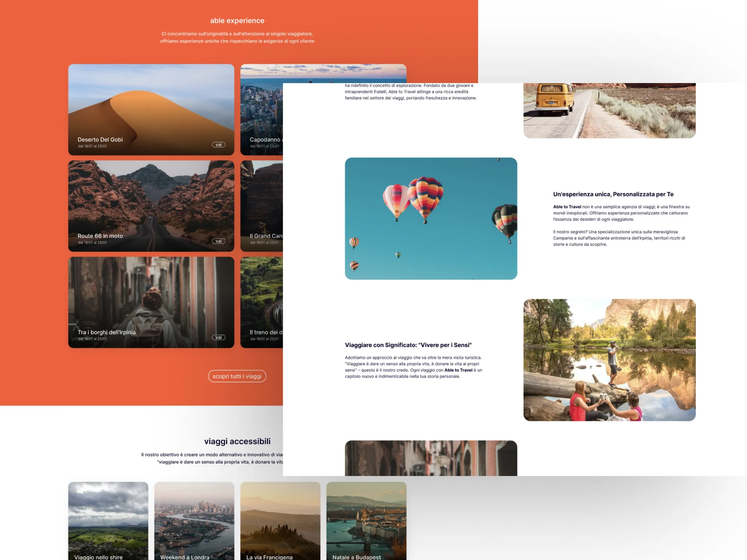Click paragraph starting 'ha ridefinito il concetto'
Image resolution: width=747 pixels, height=560 pixels.
(x=411, y=92)
